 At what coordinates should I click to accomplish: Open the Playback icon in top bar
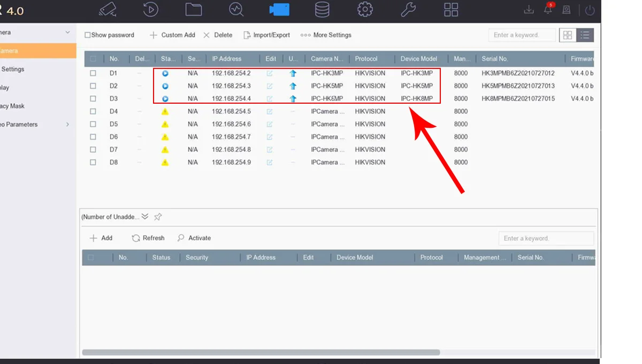[x=151, y=10]
